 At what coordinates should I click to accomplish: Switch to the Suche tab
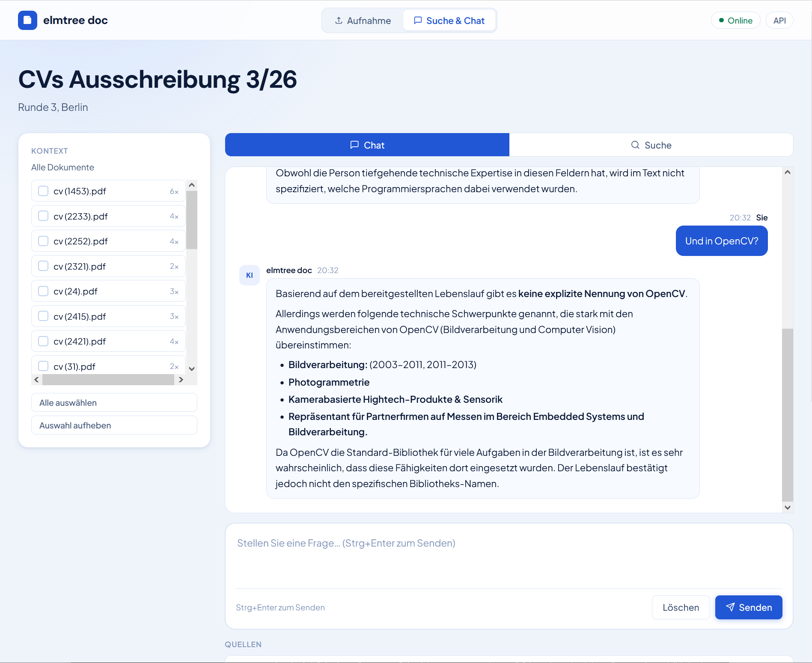pos(651,145)
